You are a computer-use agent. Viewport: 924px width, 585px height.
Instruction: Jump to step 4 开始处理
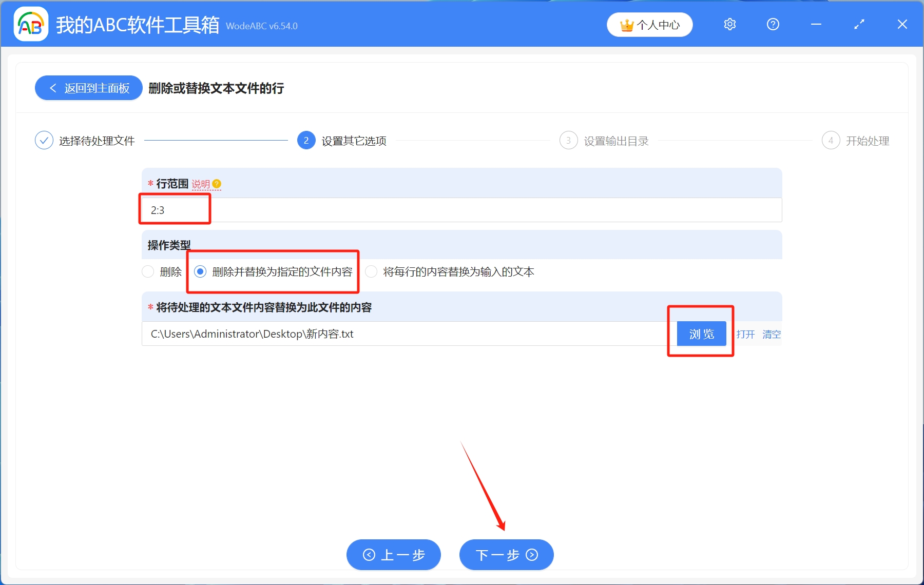pos(831,141)
